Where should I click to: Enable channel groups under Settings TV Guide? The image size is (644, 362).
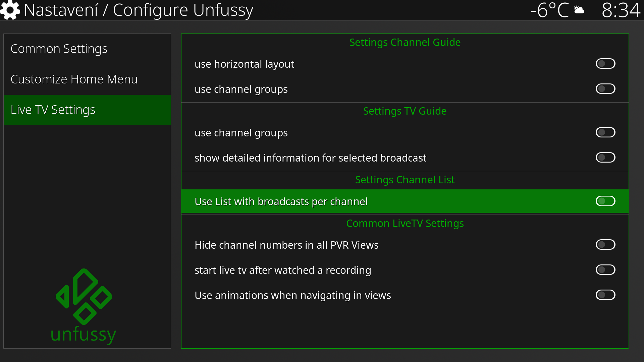(x=605, y=132)
